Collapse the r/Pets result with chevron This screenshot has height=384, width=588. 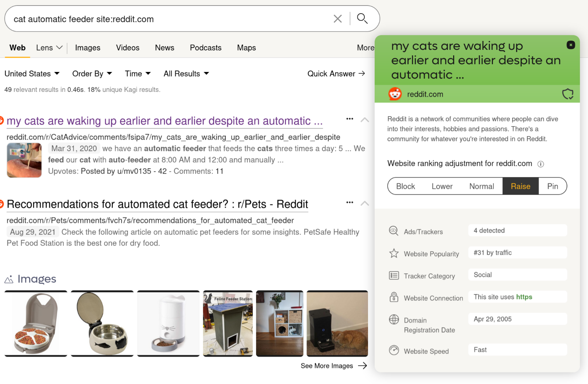pyautogui.click(x=365, y=203)
